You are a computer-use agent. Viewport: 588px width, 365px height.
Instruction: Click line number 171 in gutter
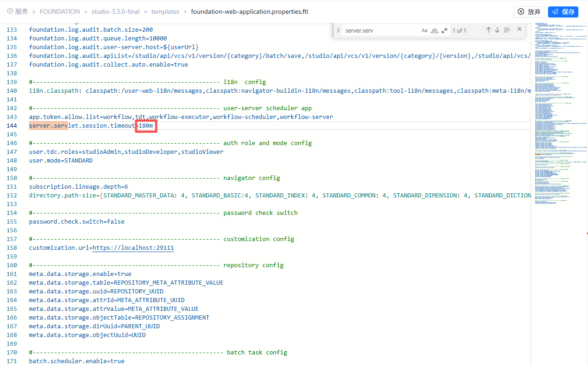(x=12, y=361)
